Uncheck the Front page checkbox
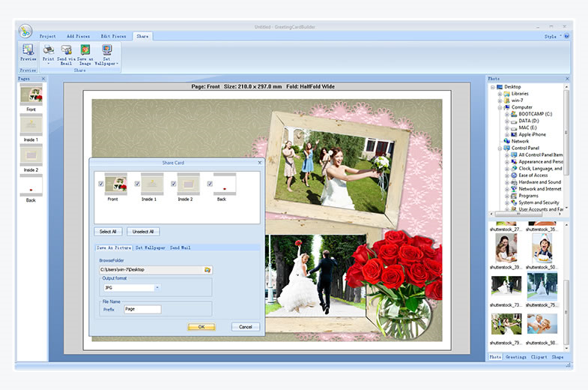The height and width of the screenshot is (390, 588). pos(101,184)
